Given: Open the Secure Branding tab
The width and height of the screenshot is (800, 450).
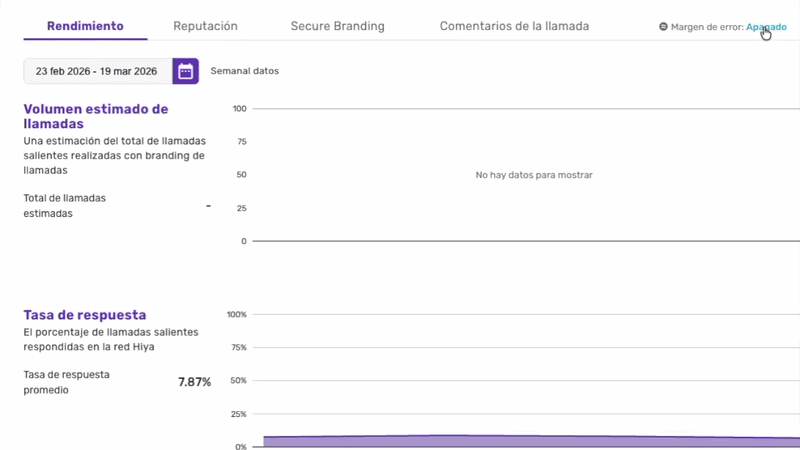Looking at the screenshot, I should coord(337,26).
